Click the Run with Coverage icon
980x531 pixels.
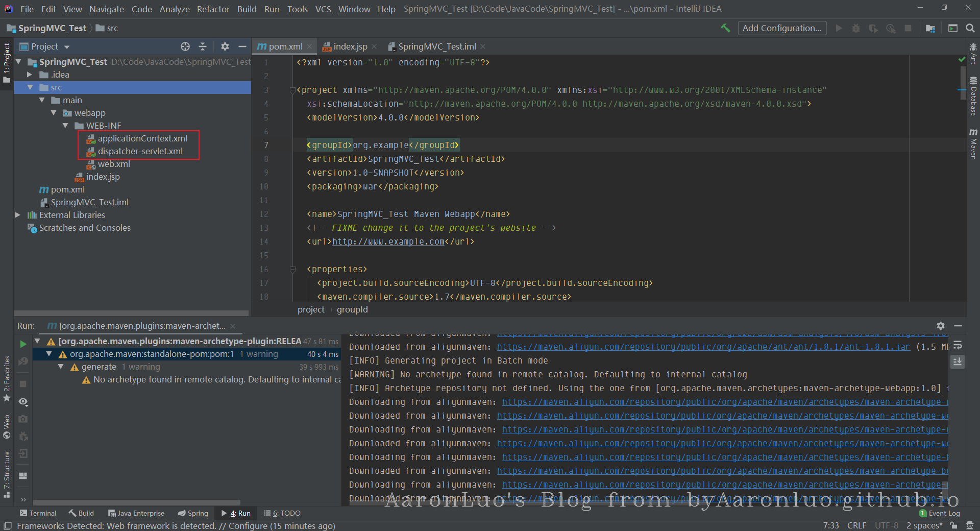point(873,28)
